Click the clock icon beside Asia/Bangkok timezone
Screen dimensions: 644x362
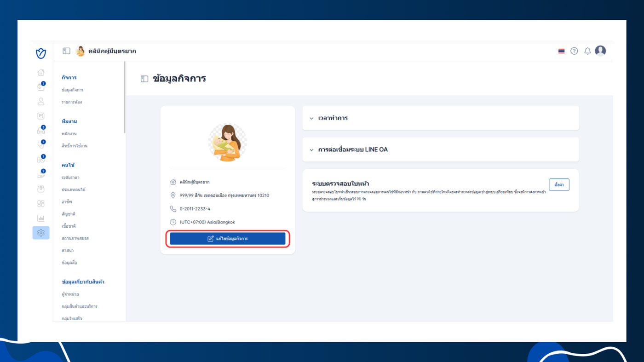pos(173,222)
